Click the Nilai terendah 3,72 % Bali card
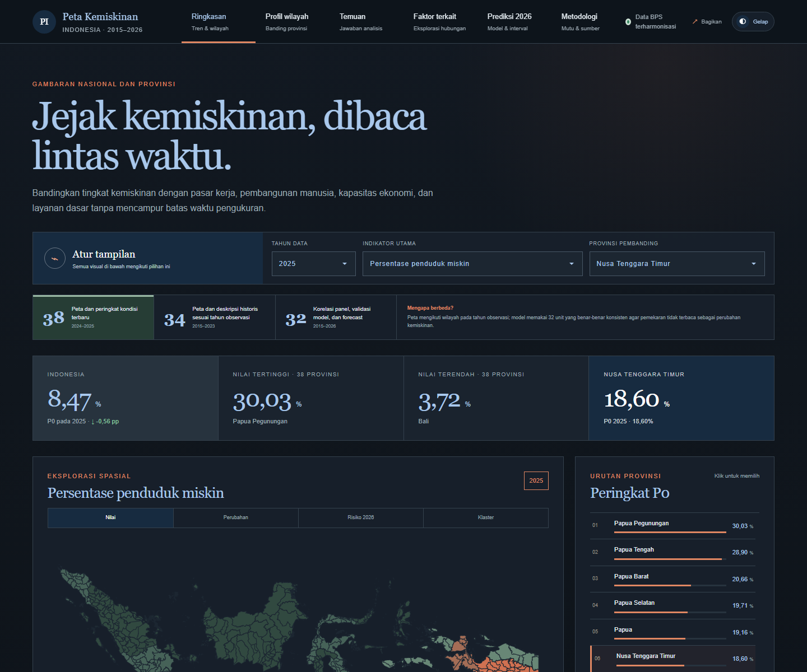The image size is (807, 672). [496, 398]
